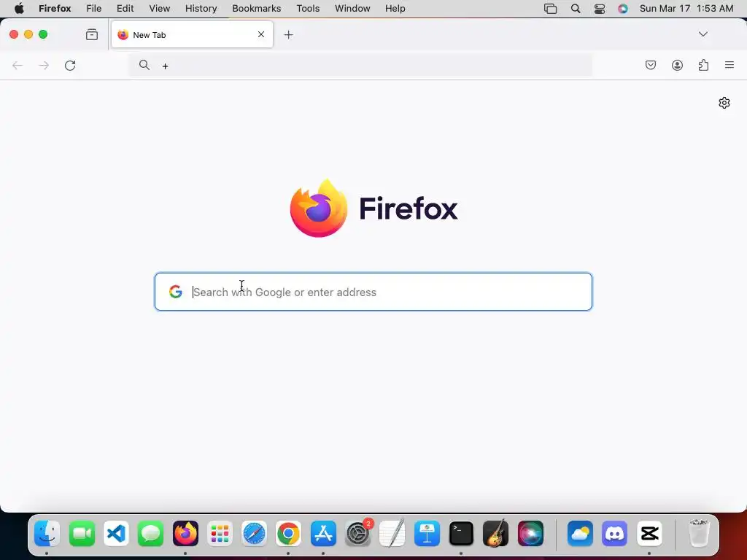Launch Siri from menu bar
Viewport: 747px width, 560px height.
pyautogui.click(x=623, y=9)
